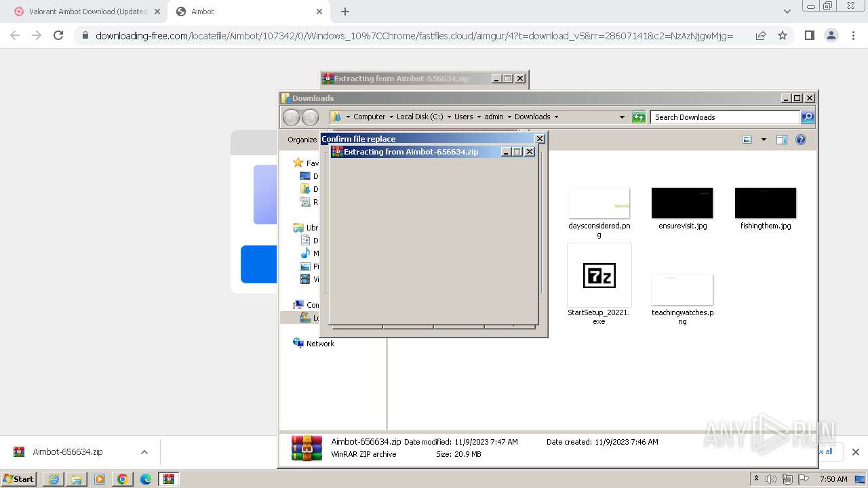868x488 pixels.
Task: Click the share page icon in address bar
Action: pos(761,35)
